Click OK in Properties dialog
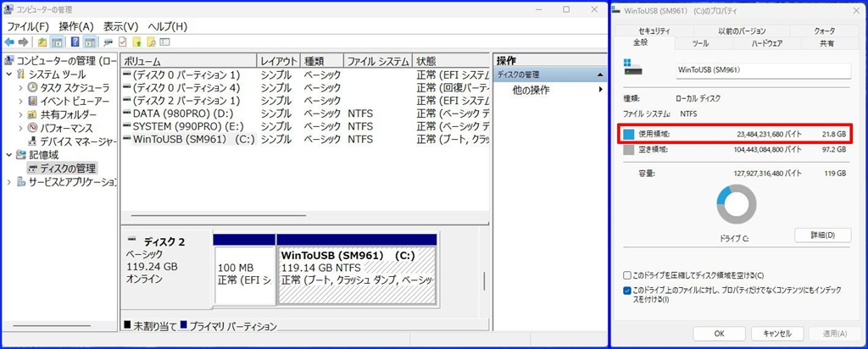Screen dimensions: 868x349 point(719,334)
